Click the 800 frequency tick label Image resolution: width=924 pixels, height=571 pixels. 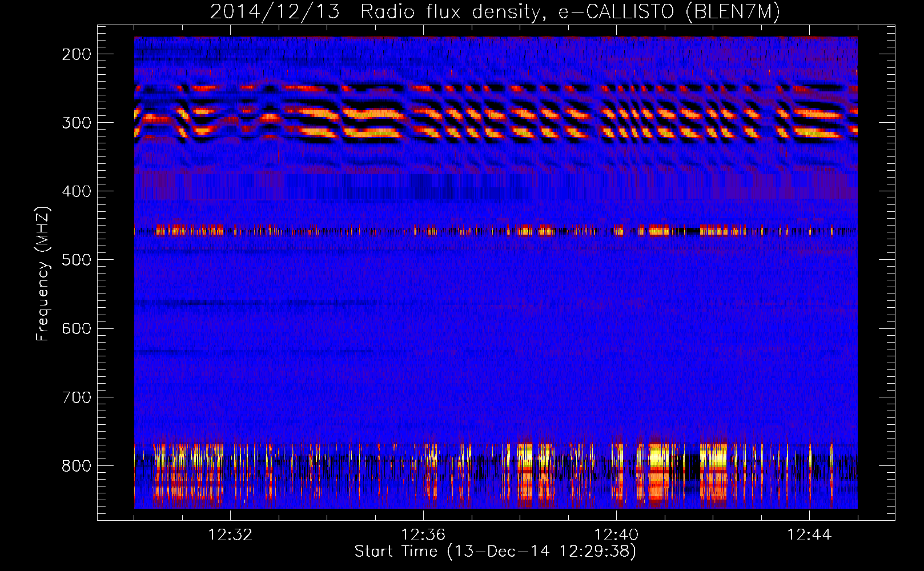tap(77, 465)
